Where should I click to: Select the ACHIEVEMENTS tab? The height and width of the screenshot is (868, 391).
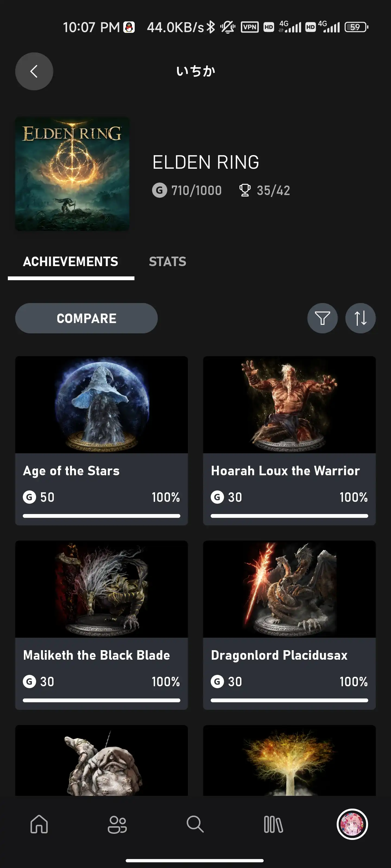click(x=71, y=261)
